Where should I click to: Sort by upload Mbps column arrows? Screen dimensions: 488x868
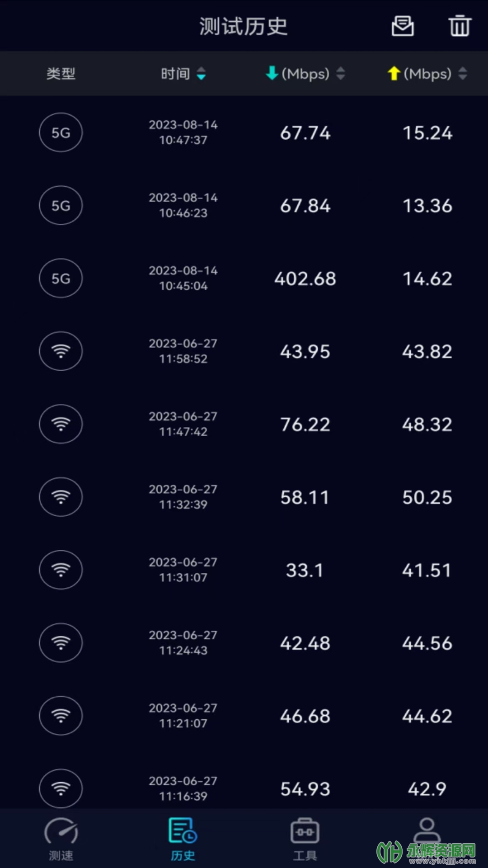tap(462, 74)
